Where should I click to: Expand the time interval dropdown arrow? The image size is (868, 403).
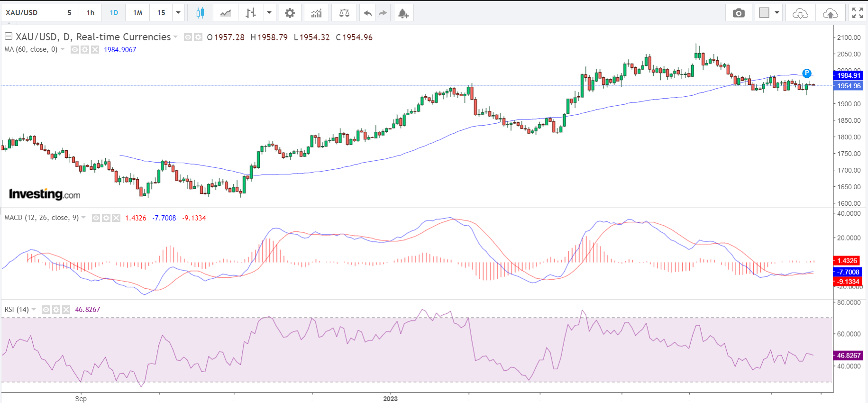tap(178, 13)
